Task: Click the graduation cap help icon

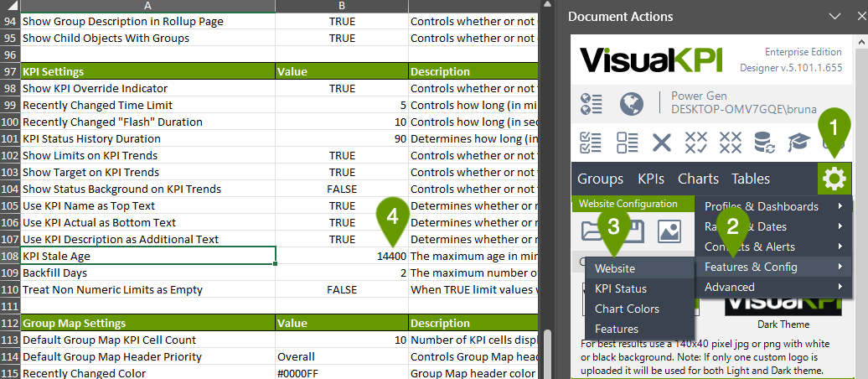Action: pyautogui.click(x=800, y=142)
